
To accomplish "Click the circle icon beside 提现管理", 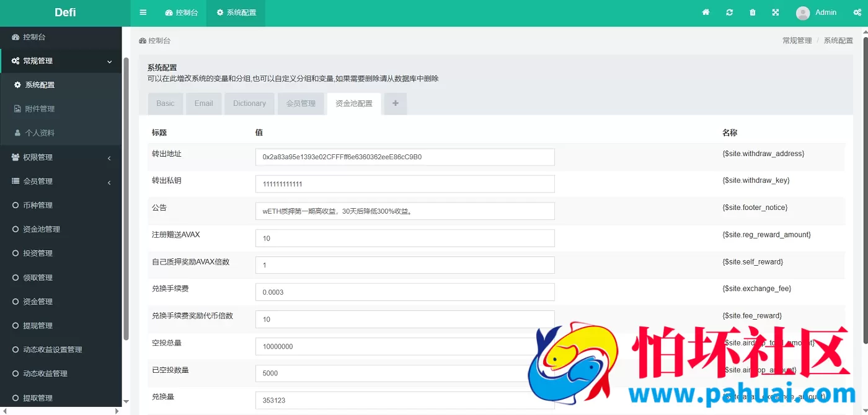I will click(15, 326).
